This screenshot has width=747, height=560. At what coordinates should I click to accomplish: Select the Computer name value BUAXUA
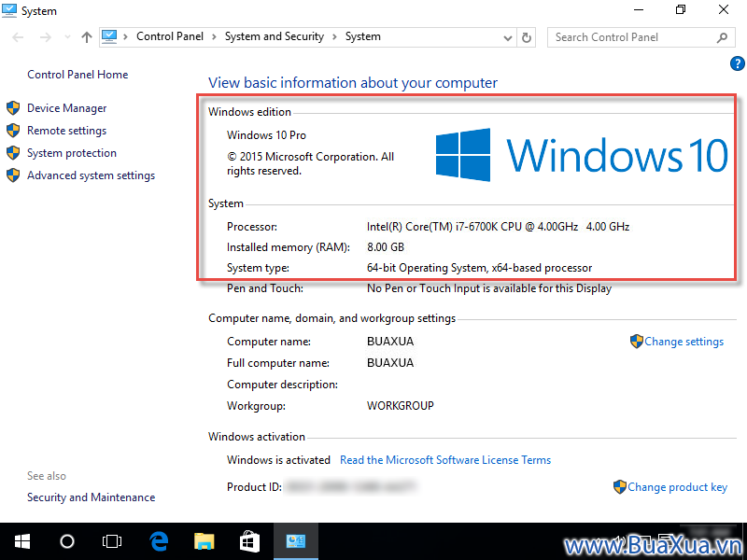tap(390, 342)
